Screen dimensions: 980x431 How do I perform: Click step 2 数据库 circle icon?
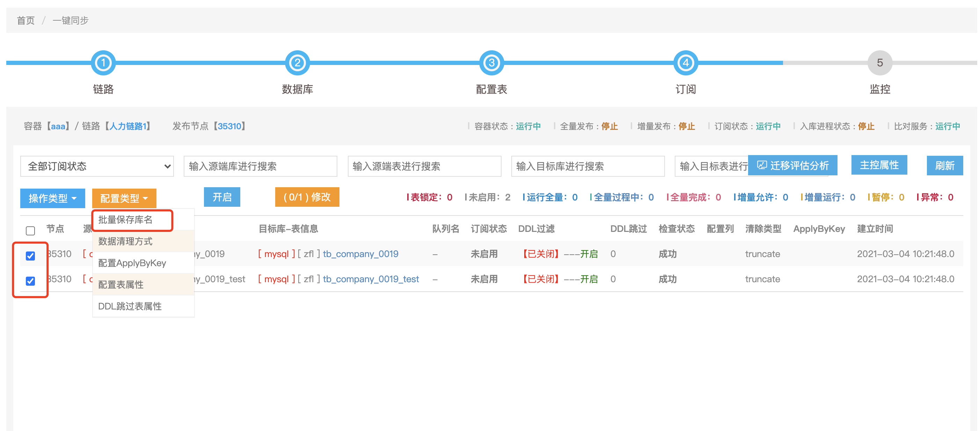coord(297,63)
